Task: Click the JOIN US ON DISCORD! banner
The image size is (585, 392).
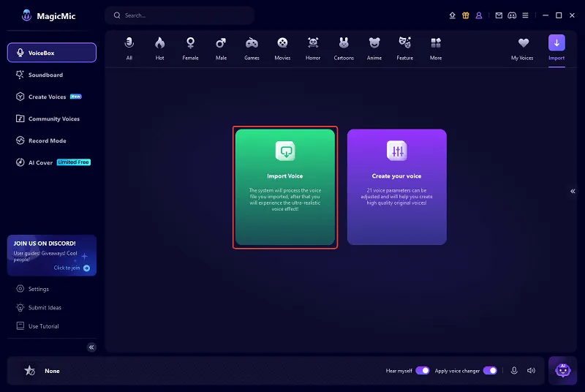Action: (51, 255)
